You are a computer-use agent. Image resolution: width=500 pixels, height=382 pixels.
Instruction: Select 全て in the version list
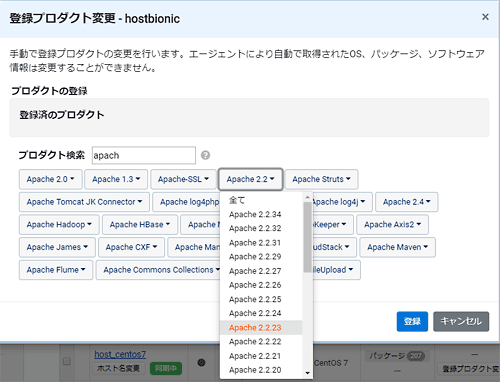[x=261, y=200]
